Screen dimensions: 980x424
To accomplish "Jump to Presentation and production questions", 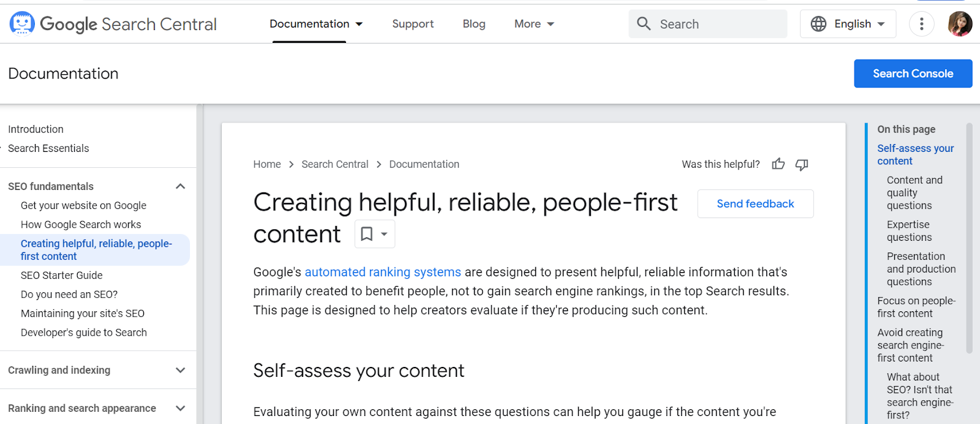I will (x=921, y=269).
